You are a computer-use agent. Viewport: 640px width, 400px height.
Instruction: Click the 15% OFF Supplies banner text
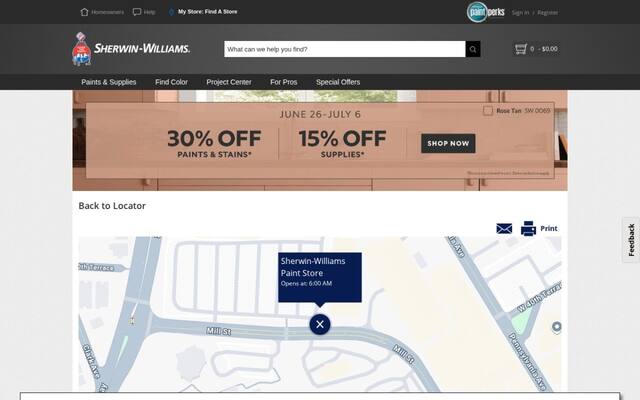(x=342, y=144)
